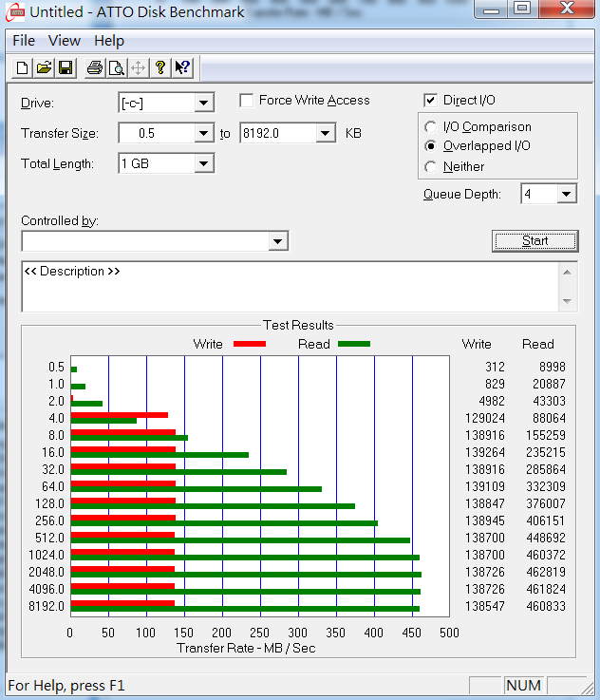
Task: Click the Read value 460833
Action: pos(546,606)
